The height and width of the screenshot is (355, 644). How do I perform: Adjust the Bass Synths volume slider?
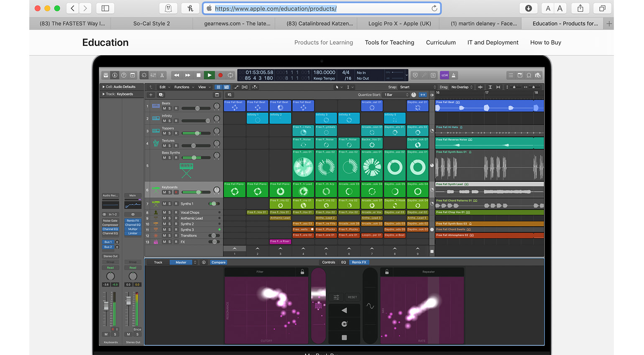[196, 157]
